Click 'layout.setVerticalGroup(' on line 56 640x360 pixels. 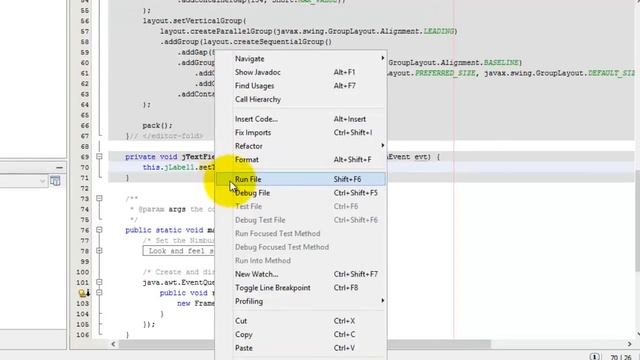tap(194, 21)
